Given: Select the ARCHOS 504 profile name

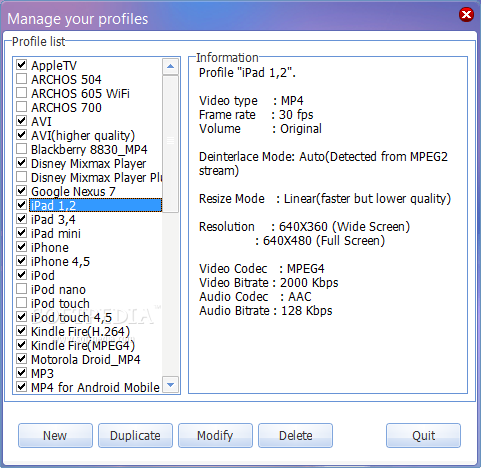Looking at the screenshot, I should [66, 80].
